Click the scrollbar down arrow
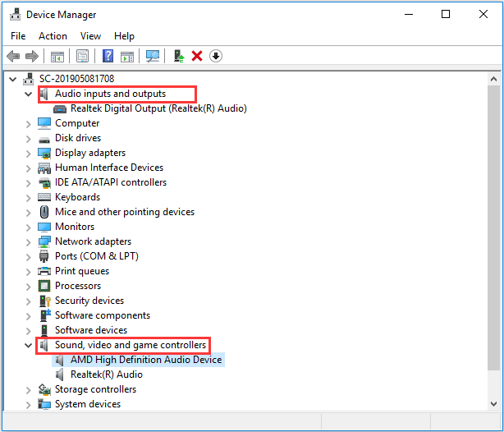The height and width of the screenshot is (432, 504). click(493, 404)
